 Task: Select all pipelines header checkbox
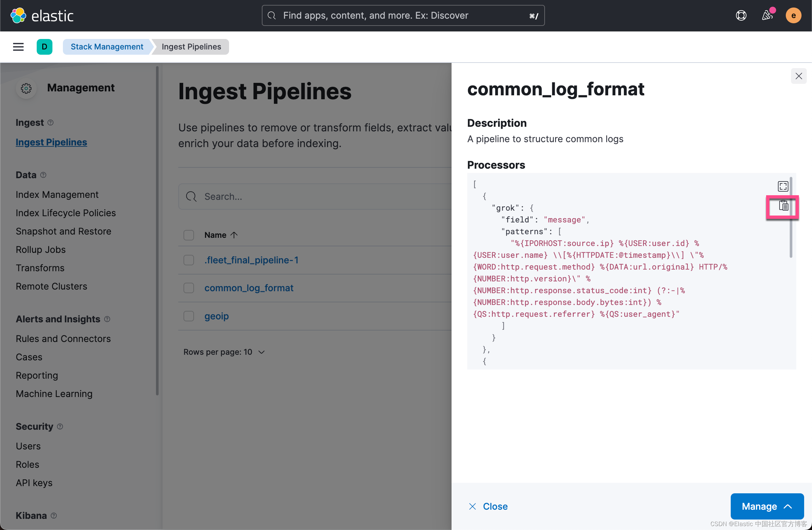coord(189,235)
